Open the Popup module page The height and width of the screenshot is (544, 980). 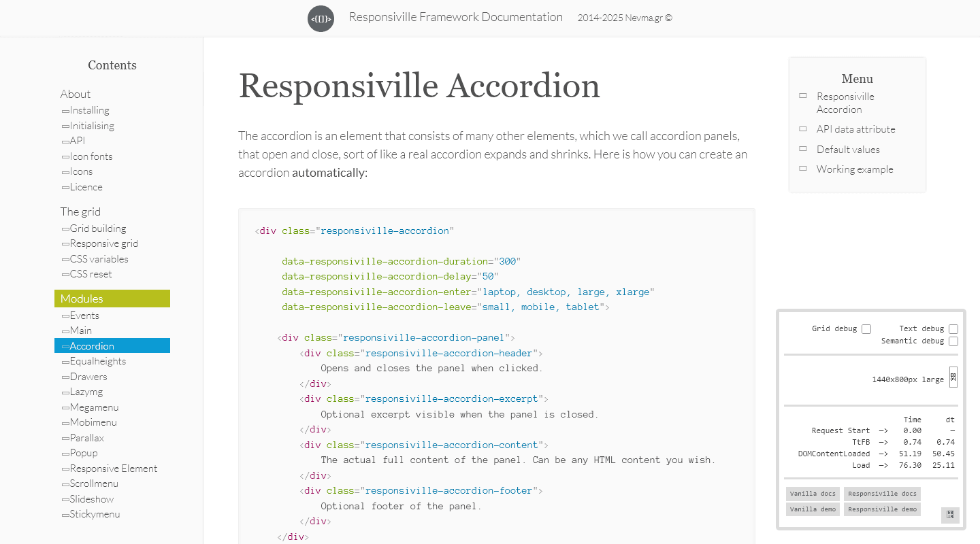click(x=84, y=453)
